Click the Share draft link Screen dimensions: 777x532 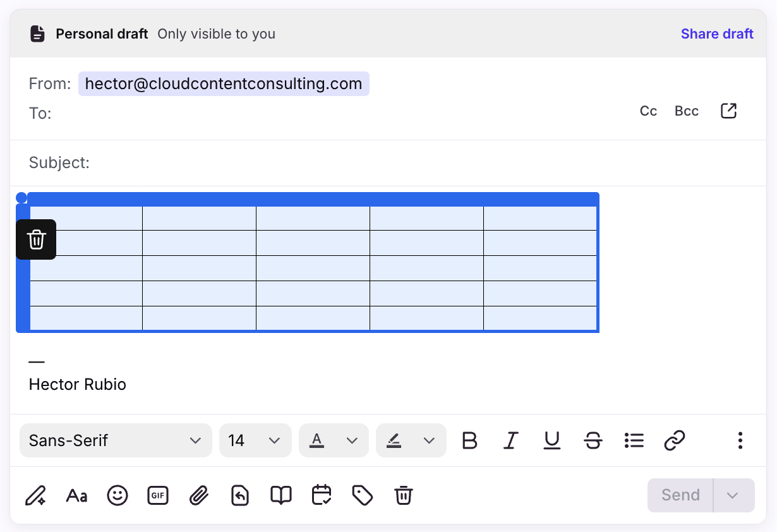716,34
